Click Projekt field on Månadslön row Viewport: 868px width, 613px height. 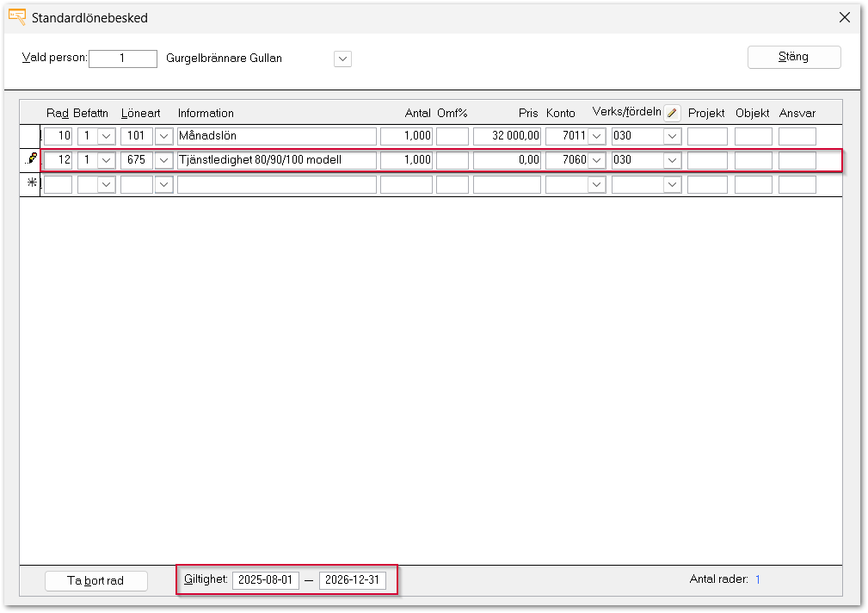[707, 136]
